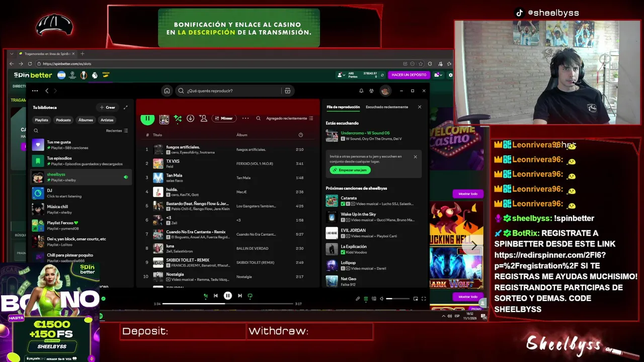Toggle shuffle in the player bar
Image resolution: width=644 pixels, height=362 pixels.
coord(205,296)
